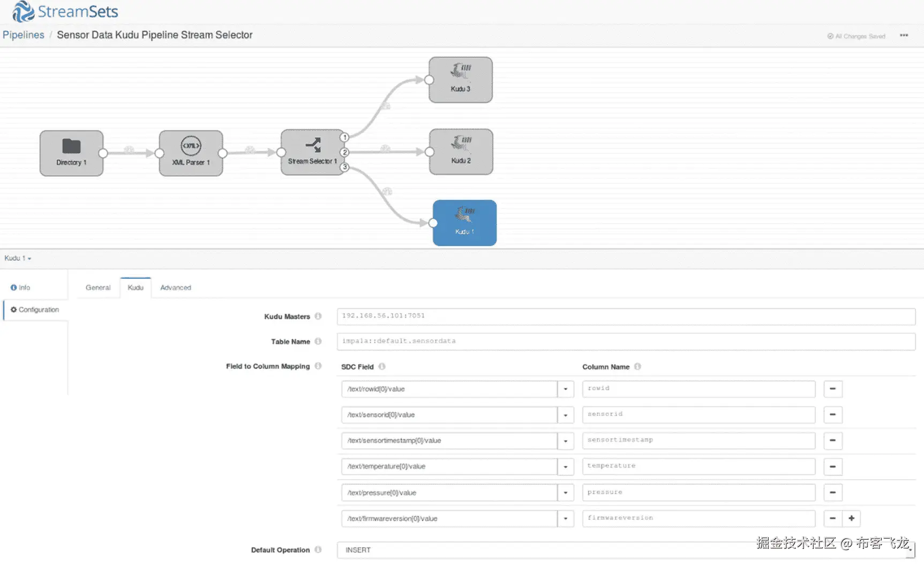Click Stream Selector output port 3

coord(345,167)
